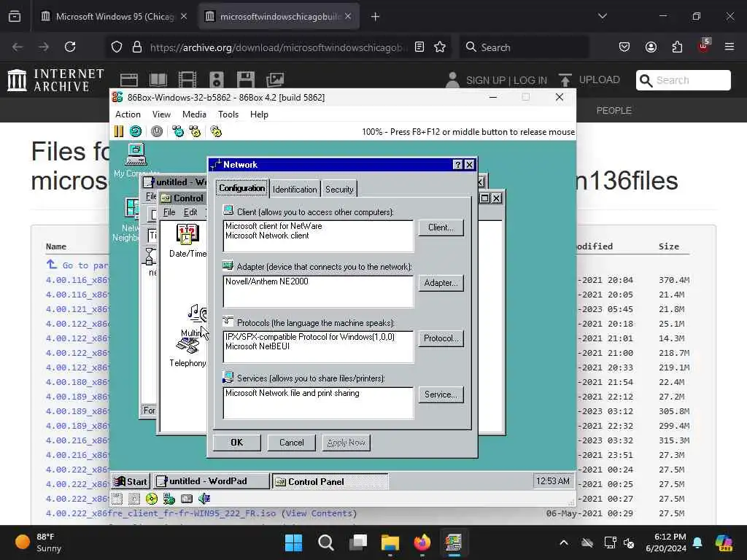This screenshot has width=747, height=560.
Task: Open the Help menu in 86Box
Action: coord(259,114)
